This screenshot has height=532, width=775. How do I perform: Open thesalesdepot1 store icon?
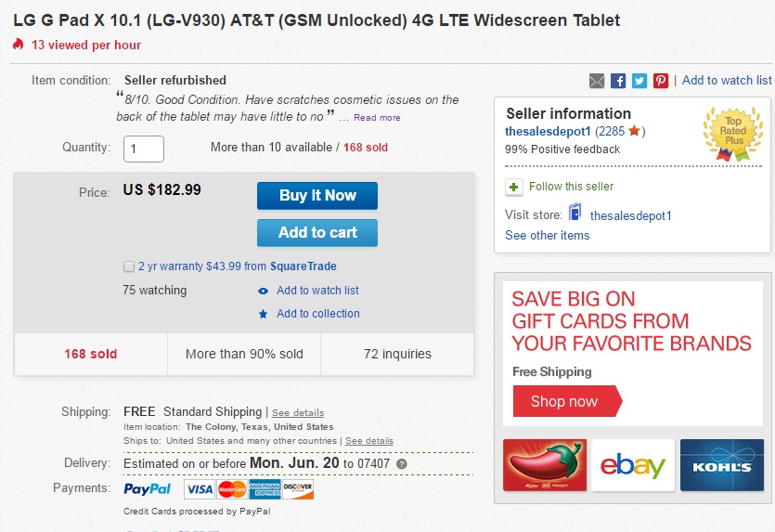pos(575,213)
